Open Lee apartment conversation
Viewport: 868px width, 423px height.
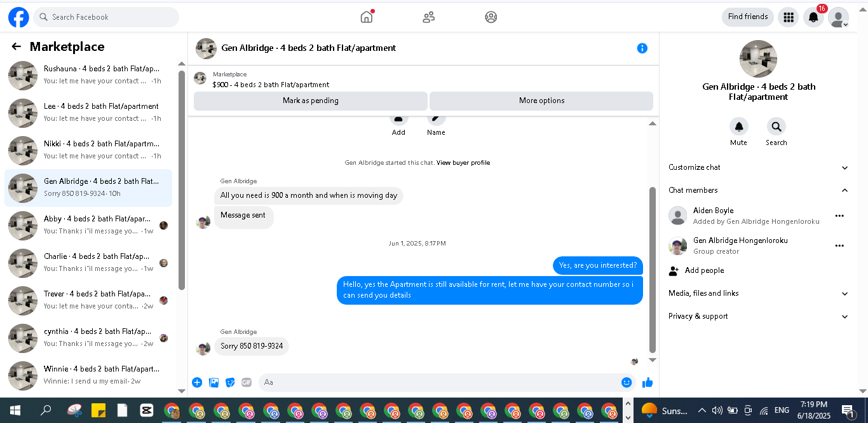[x=88, y=113]
